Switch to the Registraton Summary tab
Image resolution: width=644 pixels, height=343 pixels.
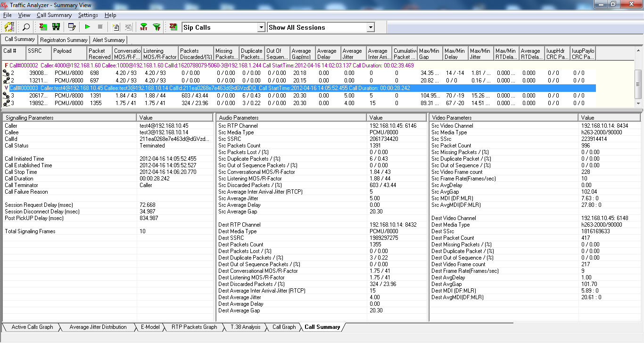point(64,40)
